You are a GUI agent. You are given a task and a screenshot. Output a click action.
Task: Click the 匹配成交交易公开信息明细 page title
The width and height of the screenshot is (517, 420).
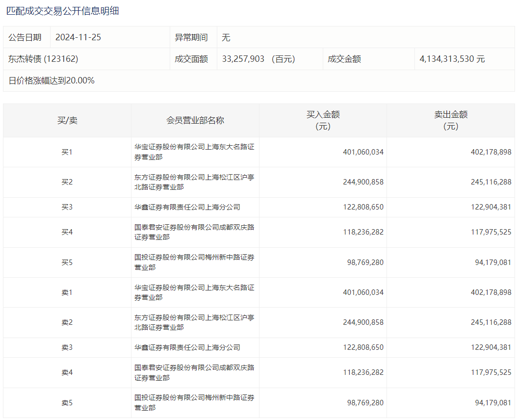tap(62, 11)
